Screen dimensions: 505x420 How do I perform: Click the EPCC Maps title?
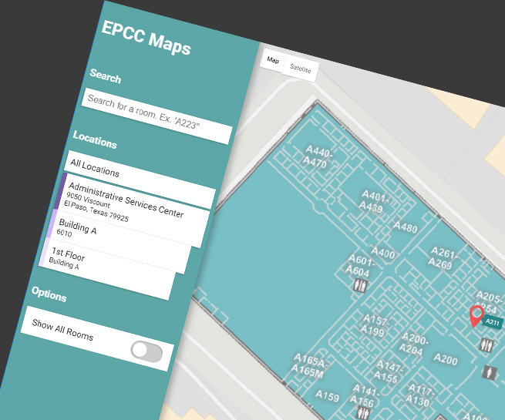146,39
